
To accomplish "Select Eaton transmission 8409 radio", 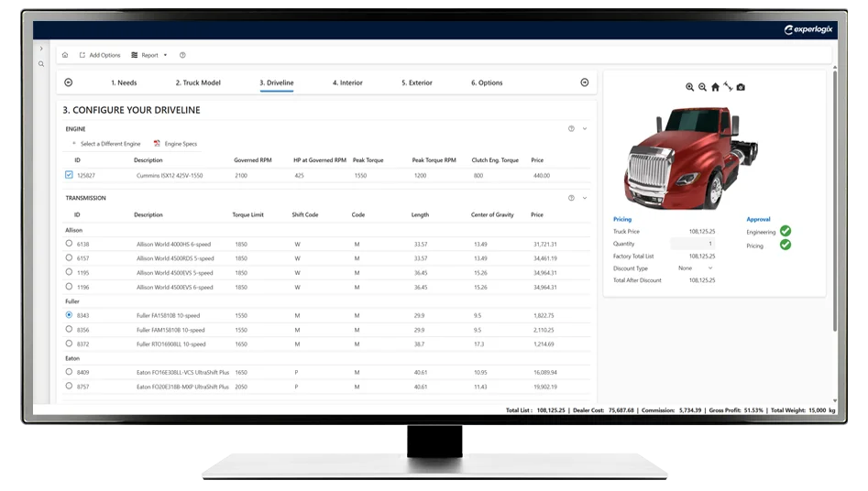I will (69, 372).
